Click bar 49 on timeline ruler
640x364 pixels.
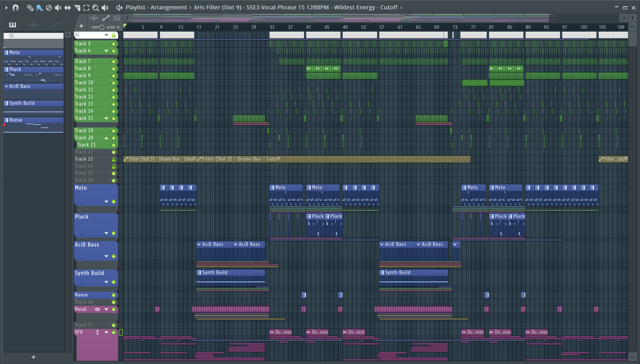coord(345,27)
